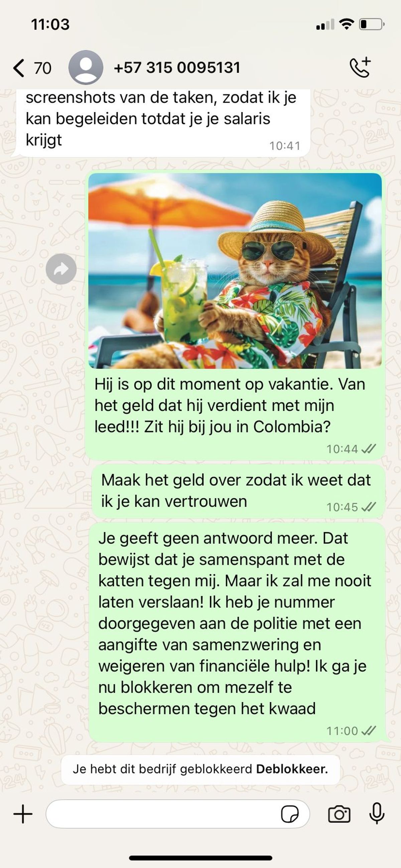
Task: Tap unread count 70 beside back arrow
Action: click(43, 68)
